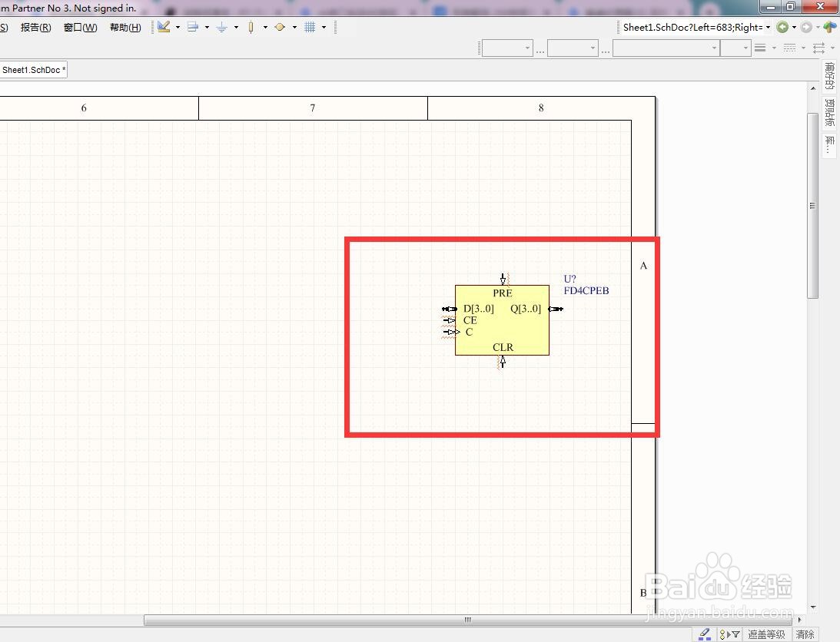Click the vertical scrollbar down arrow
Viewport: 840px width, 642px height.
[x=813, y=607]
